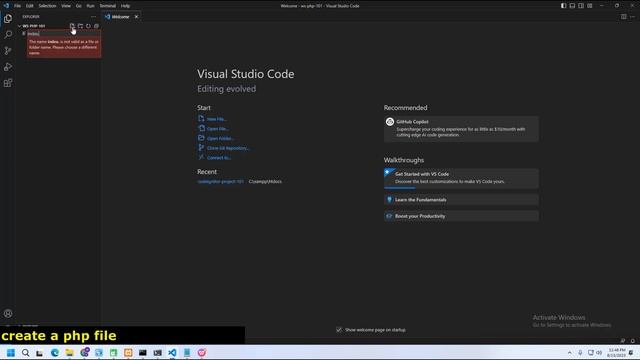Viewport: 640px width, 360px height.
Task: Open the Customize Layout icon
Action: coord(590,6)
